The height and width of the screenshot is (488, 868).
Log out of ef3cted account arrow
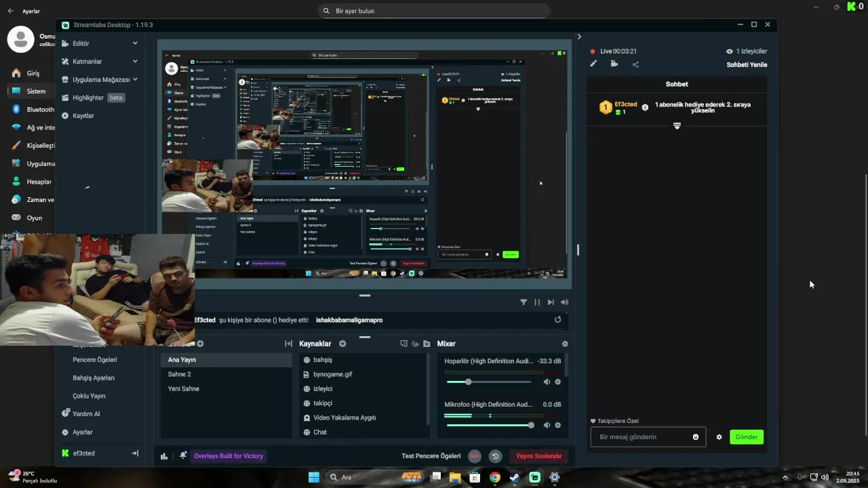coord(135,453)
